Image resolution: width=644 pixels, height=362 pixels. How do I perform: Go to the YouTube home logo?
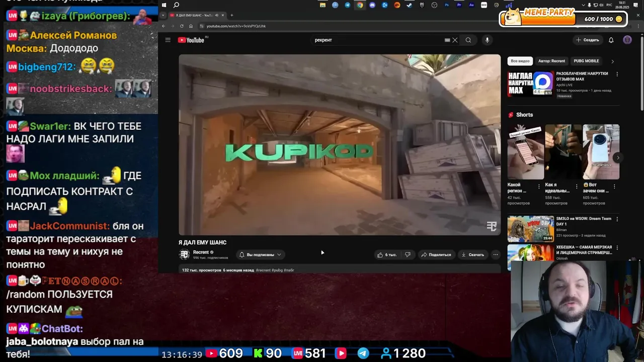click(191, 40)
